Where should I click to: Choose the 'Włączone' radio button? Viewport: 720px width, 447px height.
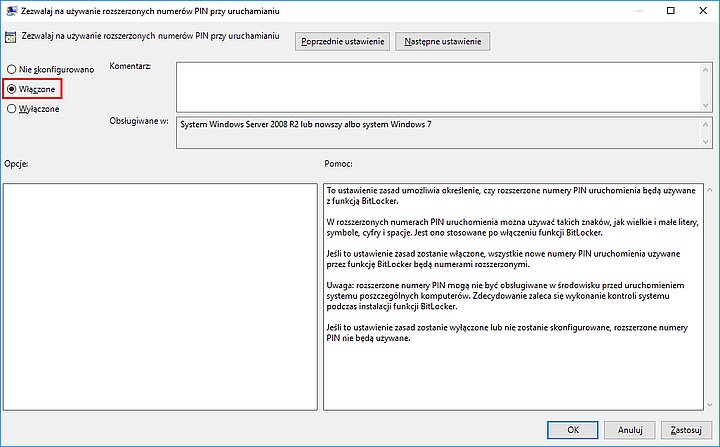12,89
